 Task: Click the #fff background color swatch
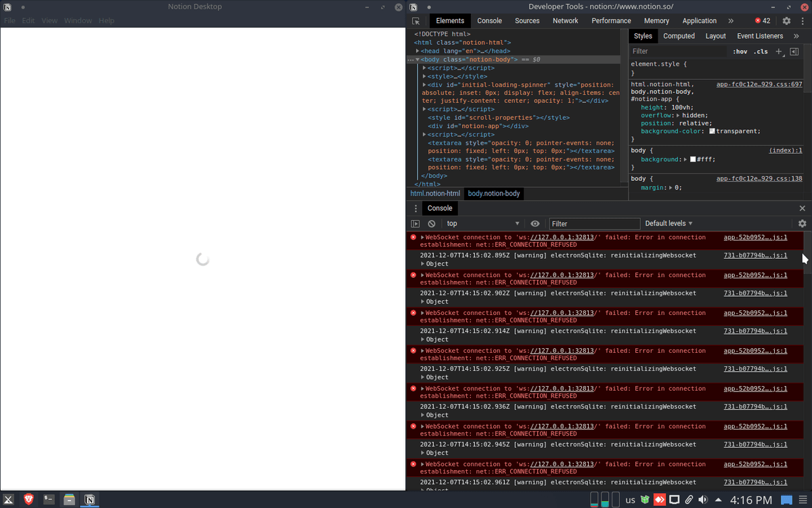(692, 158)
